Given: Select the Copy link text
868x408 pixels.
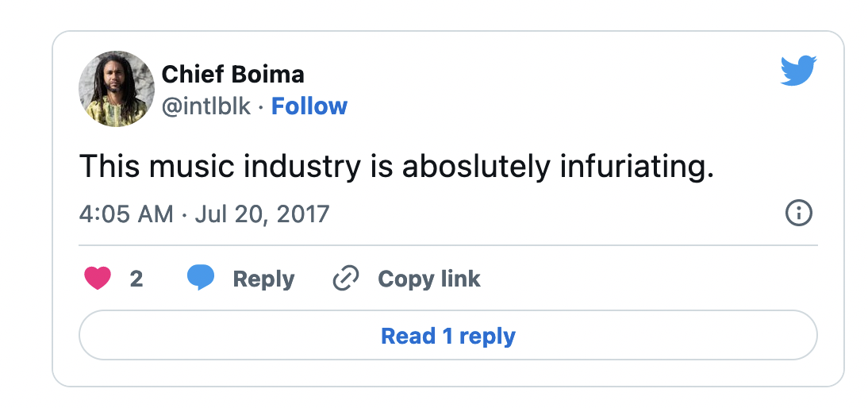Looking at the screenshot, I should click(x=428, y=279).
